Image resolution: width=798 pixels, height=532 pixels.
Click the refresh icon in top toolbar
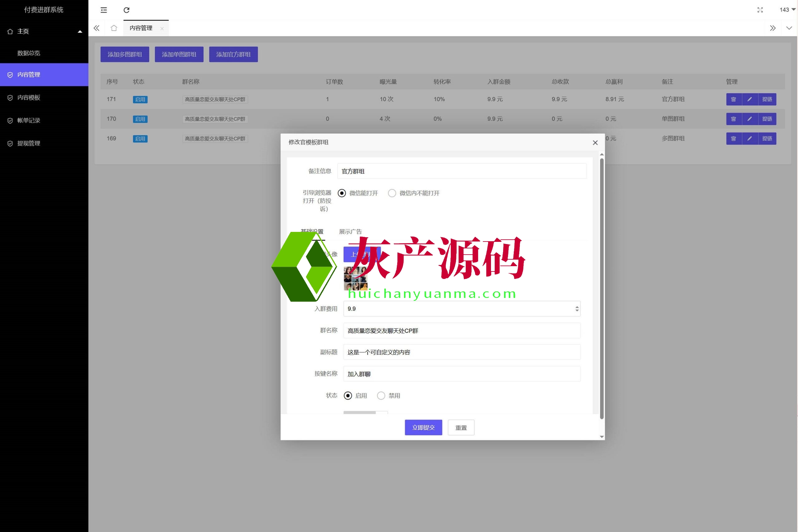[126, 10]
